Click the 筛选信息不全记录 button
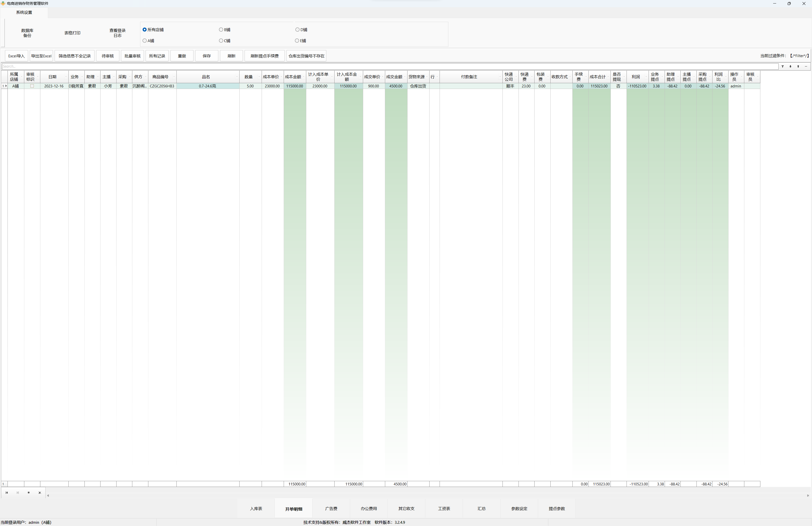812x526 pixels. coord(74,56)
